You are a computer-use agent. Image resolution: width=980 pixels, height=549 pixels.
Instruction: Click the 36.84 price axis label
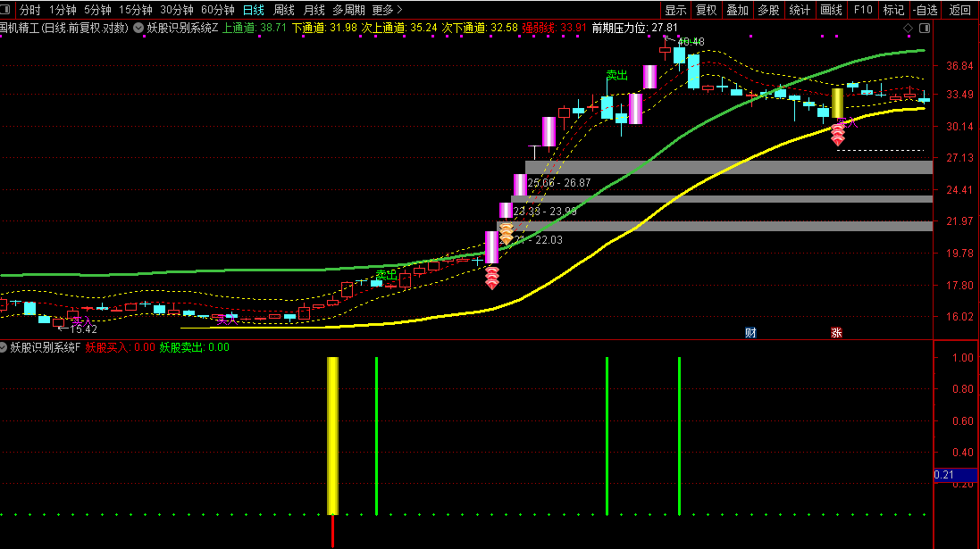pyautogui.click(x=960, y=65)
